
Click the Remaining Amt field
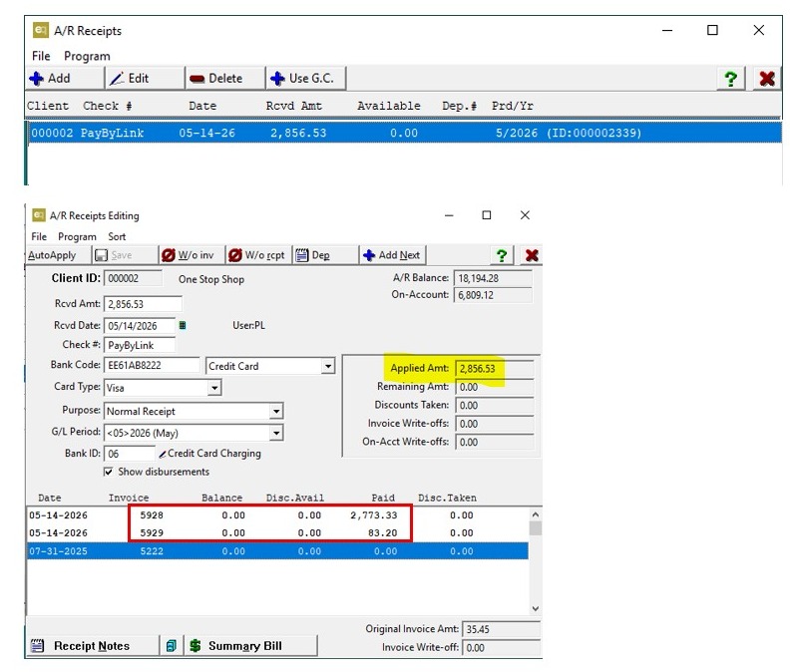click(x=494, y=387)
